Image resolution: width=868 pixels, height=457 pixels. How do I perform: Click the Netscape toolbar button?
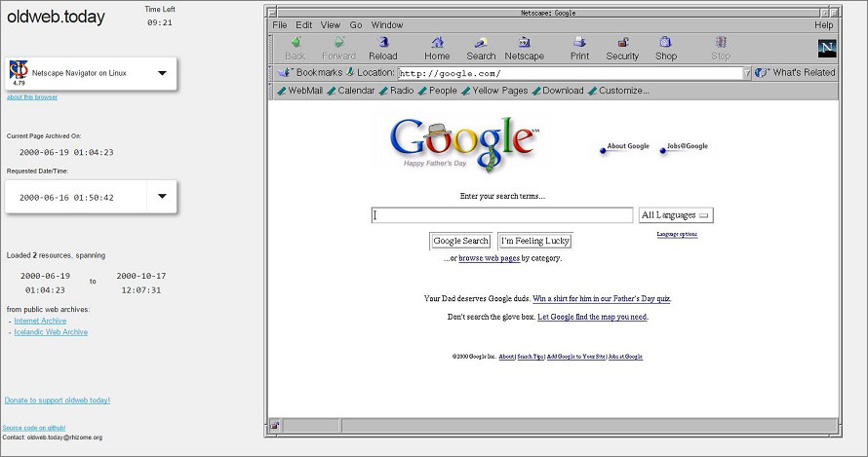525,48
